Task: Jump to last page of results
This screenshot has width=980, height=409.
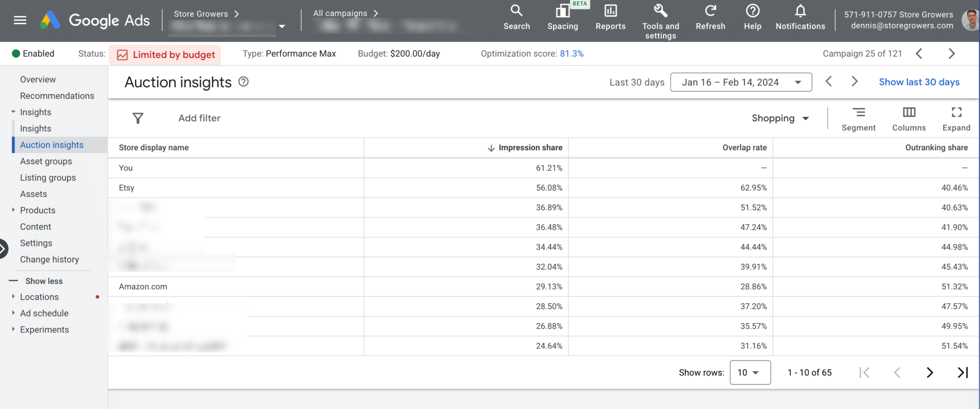Action: tap(962, 373)
